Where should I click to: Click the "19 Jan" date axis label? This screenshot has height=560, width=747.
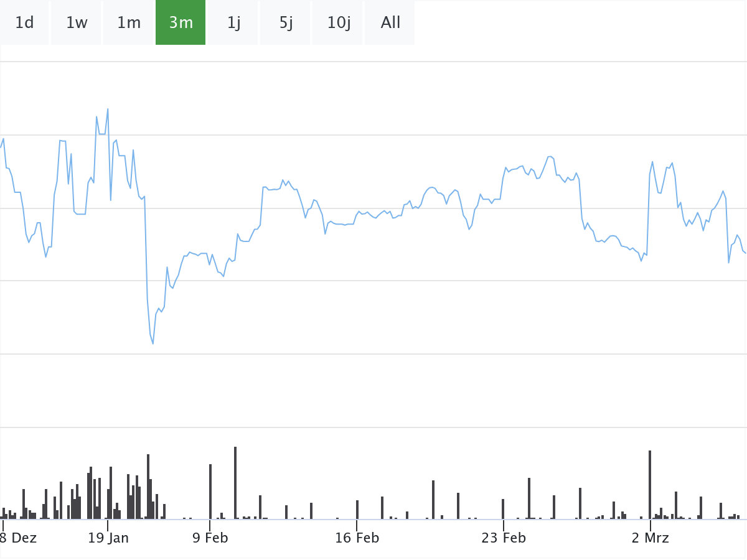click(108, 538)
